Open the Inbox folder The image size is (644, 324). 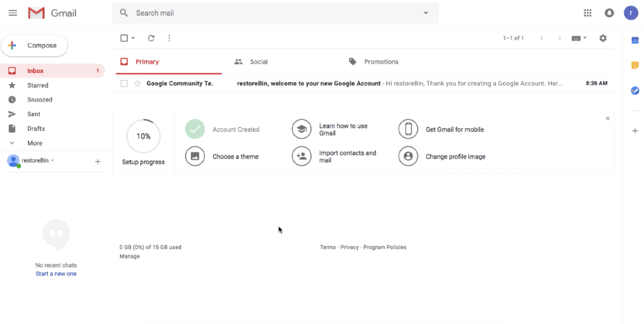tap(52, 71)
